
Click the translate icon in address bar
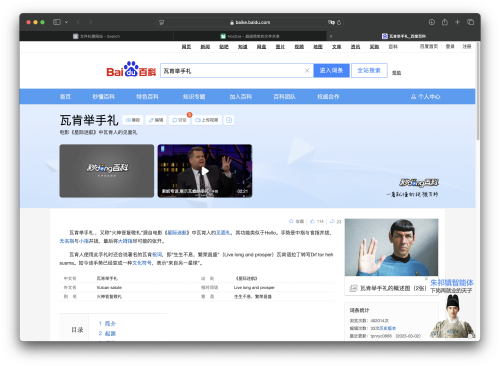(331, 22)
